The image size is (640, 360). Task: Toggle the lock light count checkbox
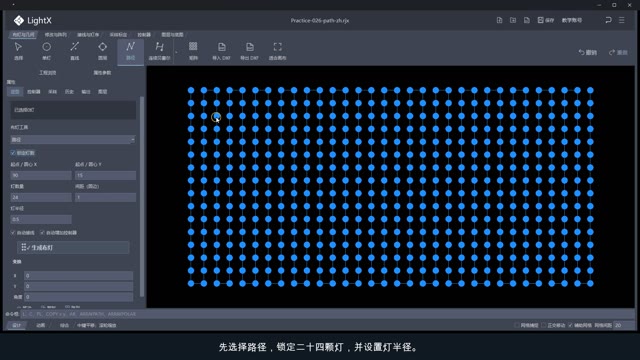pos(13,153)
